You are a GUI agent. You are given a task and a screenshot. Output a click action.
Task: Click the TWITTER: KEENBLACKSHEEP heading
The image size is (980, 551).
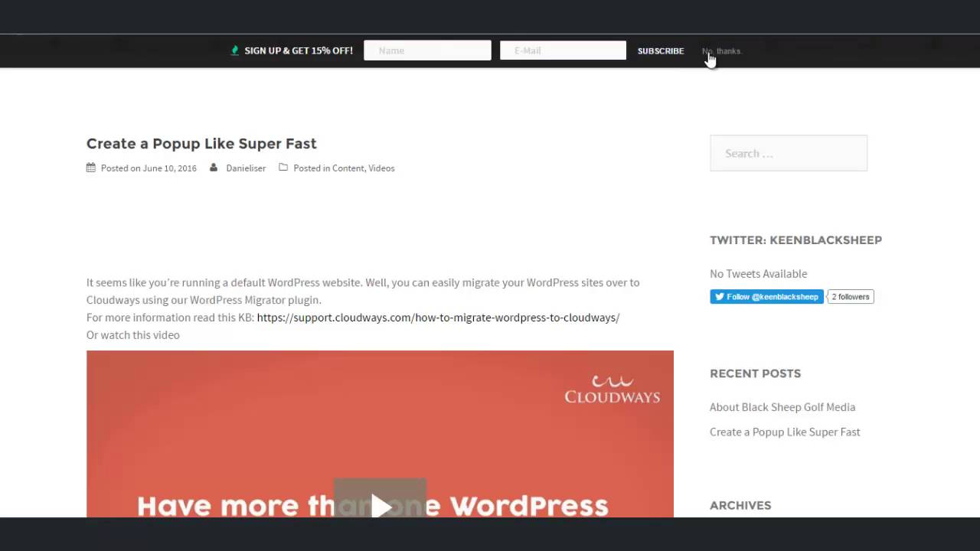pyautogui.click(x=795, y=240)
